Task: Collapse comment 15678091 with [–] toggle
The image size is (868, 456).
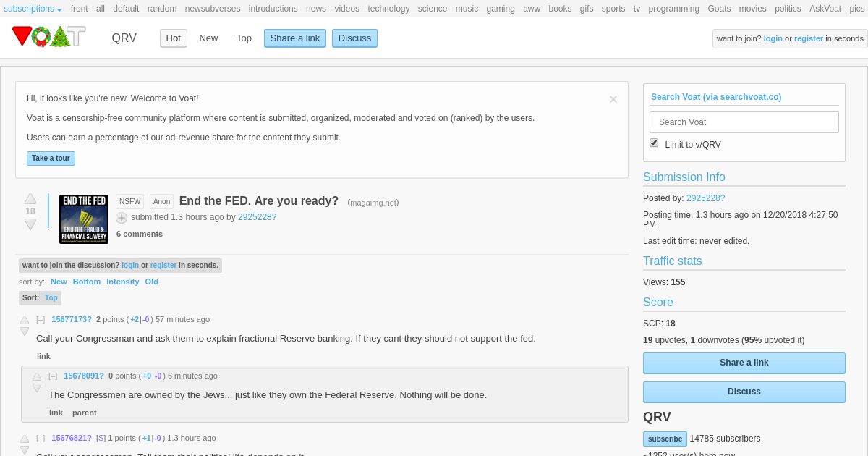Action: (53, 376)
